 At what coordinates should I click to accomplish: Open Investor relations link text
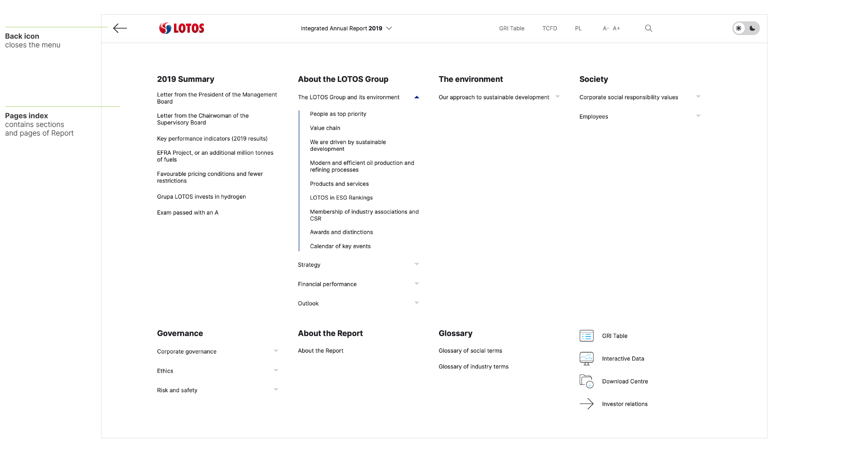625,404
